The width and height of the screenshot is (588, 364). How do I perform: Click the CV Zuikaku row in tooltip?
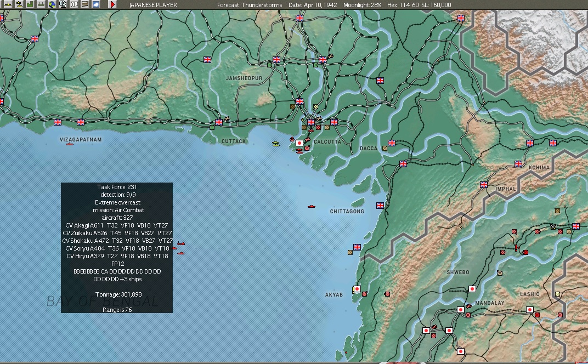click(x=117, y=233)
